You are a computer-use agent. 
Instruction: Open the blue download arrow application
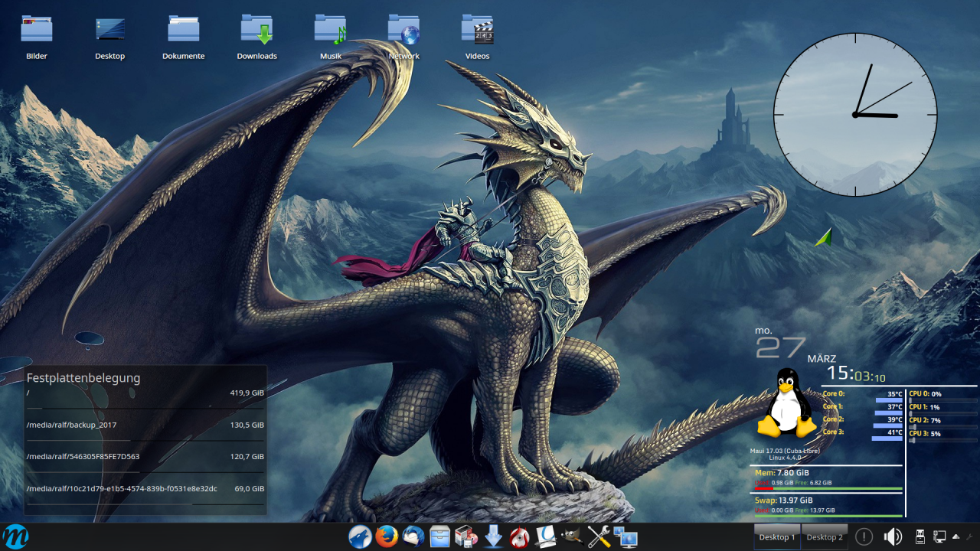click(x=493, y=537)
